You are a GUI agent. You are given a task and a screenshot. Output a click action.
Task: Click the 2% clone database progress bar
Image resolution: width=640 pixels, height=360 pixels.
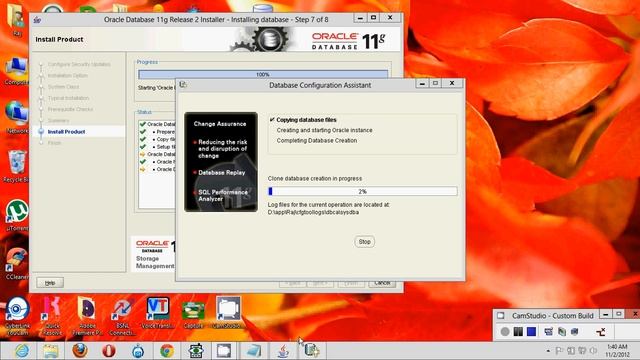(362, 191)
